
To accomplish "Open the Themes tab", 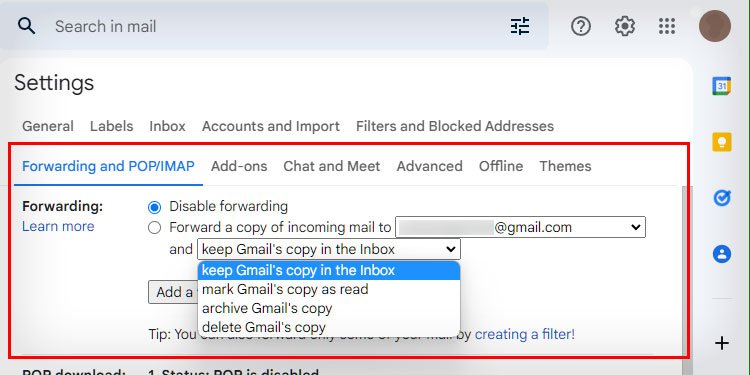I will coord(565,166).
